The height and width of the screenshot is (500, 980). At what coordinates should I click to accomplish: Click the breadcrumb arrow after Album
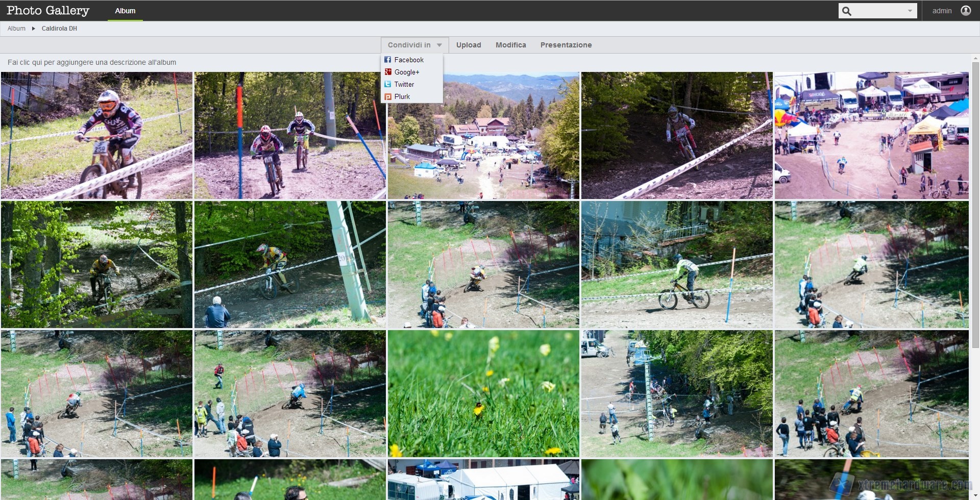click(34, 29)
